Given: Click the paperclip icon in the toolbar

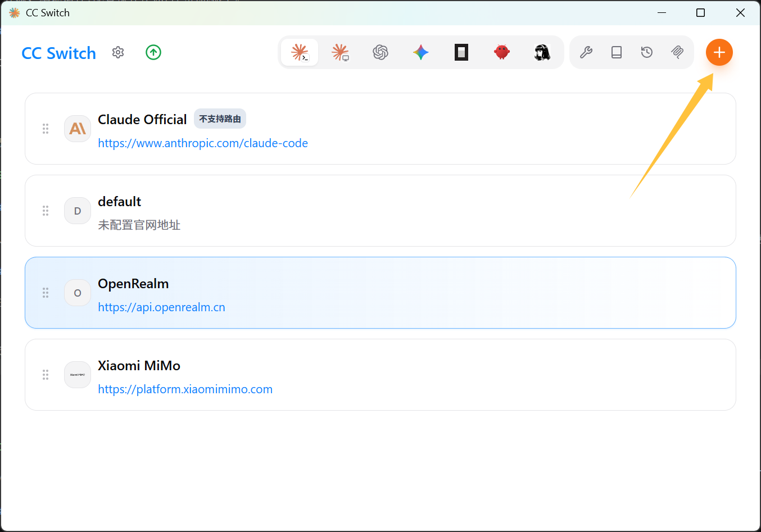Looking at the screenshot, I should coord(677,52).
